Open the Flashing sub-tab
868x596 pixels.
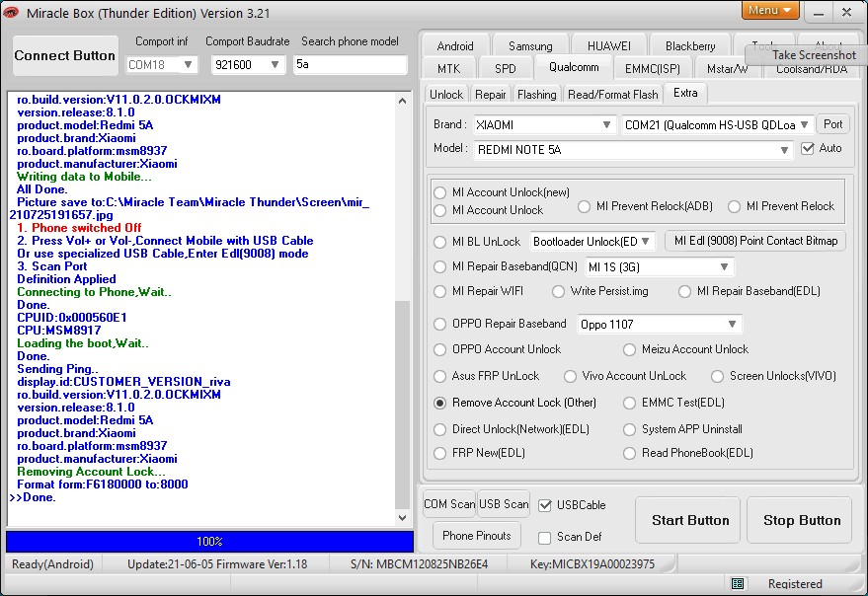(x=537, y=95)
